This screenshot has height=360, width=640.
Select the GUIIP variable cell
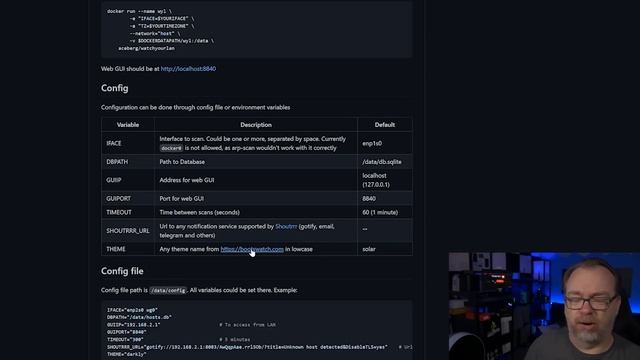(x=128, y=180)
